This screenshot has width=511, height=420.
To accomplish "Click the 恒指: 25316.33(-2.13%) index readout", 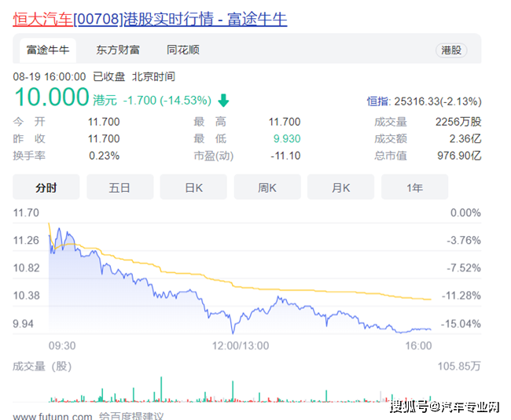I will point(424,101).
